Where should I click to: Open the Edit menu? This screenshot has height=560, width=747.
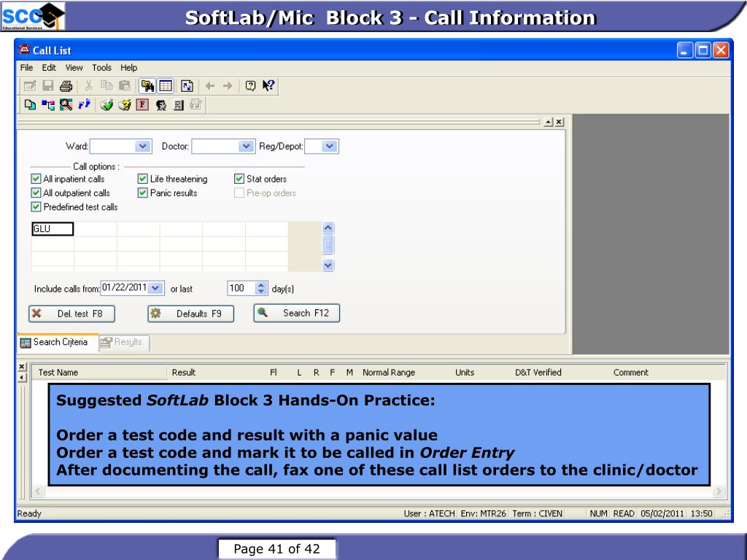tap(49, 68)
